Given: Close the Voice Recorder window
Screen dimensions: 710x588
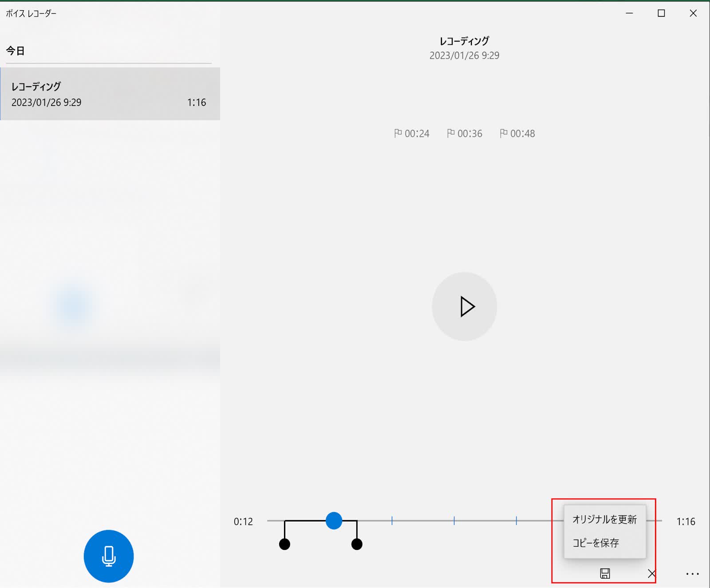Looking at the screenshot, I should (x=693, y=13).
